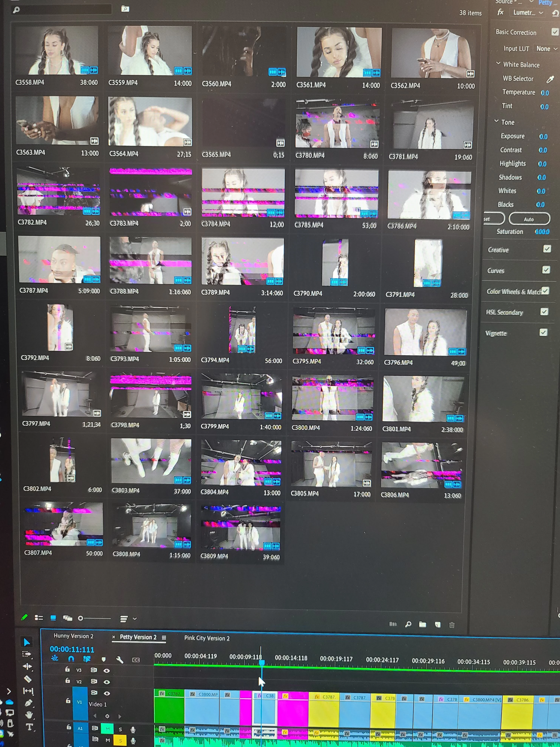Disable the Curves section checkbox
The image size is (560, 747).
(546, 269)
